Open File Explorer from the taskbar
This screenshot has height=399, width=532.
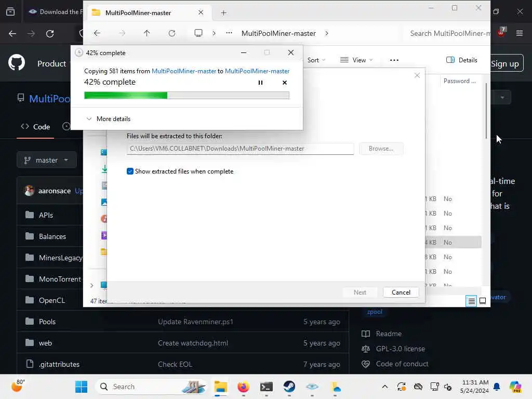(220, 387)
